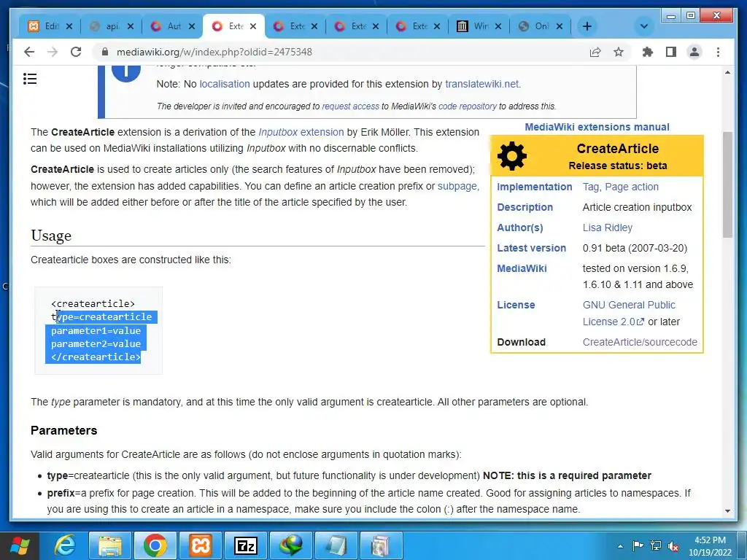Open the 'Lisa Ridley' author link
The height and width of the screenshot is (560, 747).
[x=608, y=227]
